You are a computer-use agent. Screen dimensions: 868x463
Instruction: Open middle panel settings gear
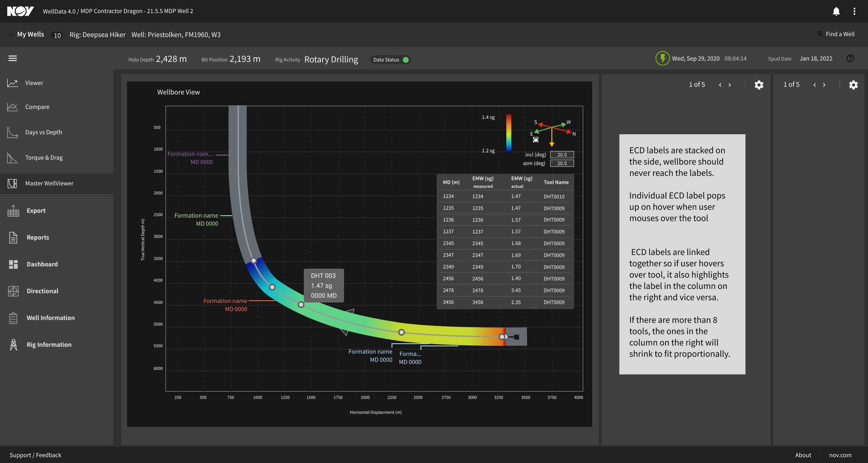[759, 85]
